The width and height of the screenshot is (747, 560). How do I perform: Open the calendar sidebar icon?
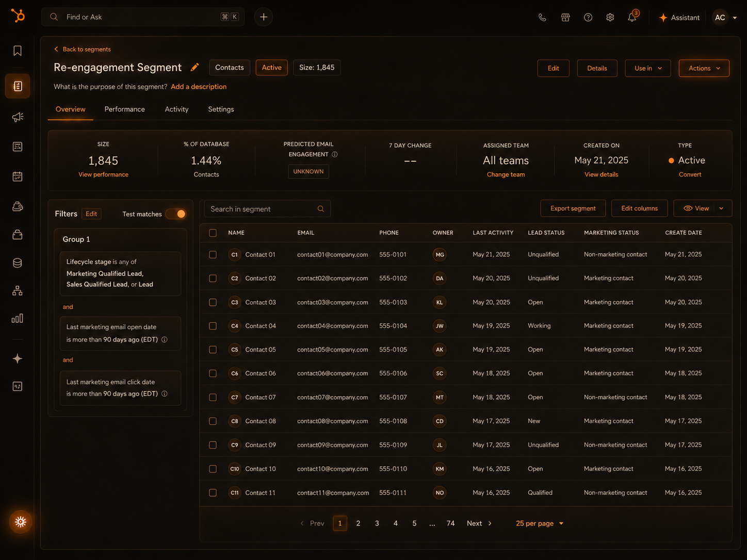pyautogui.click(x=18, y=177)
